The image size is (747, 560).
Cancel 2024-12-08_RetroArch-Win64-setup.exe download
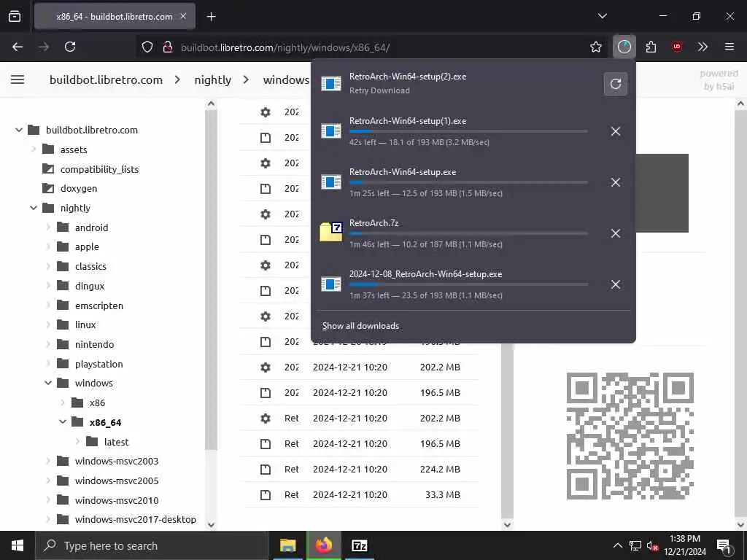click(616, 284)
